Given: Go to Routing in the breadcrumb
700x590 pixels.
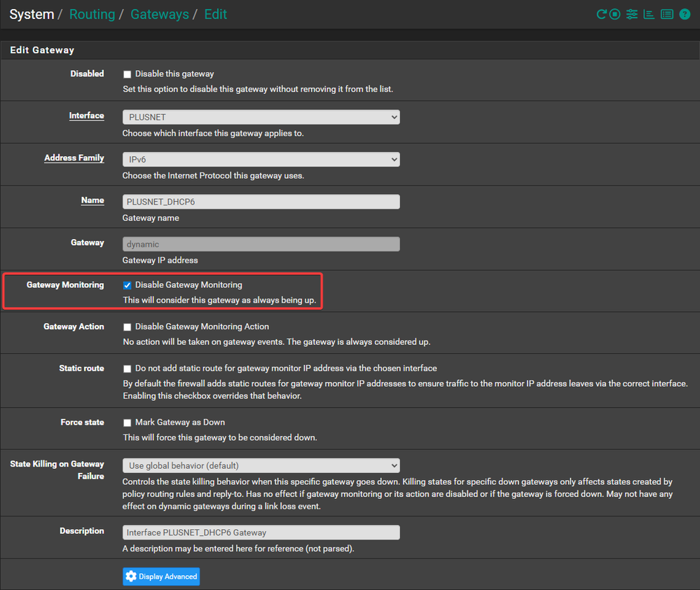Looking at the screenshot, I should click(x=92, y=14).
